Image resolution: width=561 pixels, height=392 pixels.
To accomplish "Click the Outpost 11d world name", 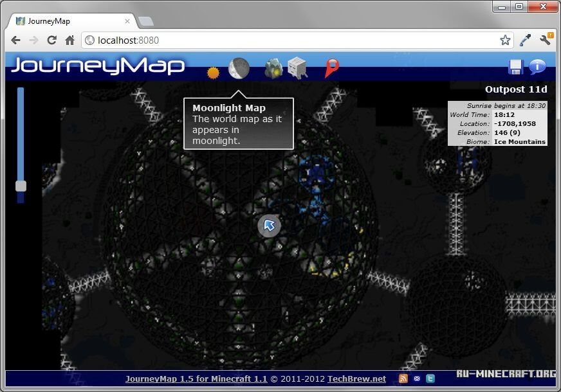I will [516, 89].
